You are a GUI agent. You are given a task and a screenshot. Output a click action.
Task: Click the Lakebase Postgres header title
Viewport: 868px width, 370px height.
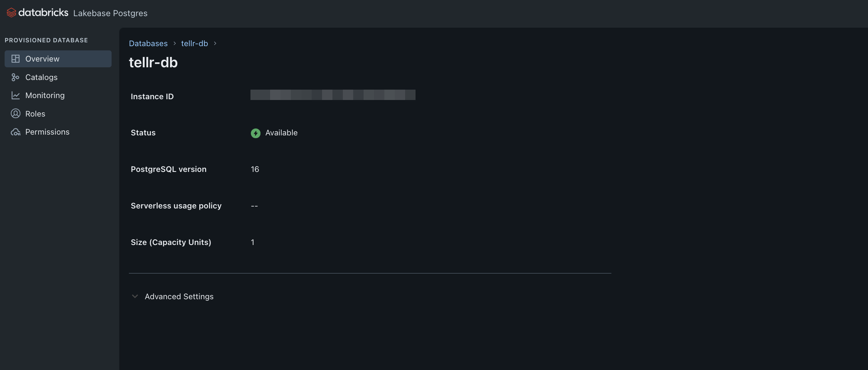point(110,13)
